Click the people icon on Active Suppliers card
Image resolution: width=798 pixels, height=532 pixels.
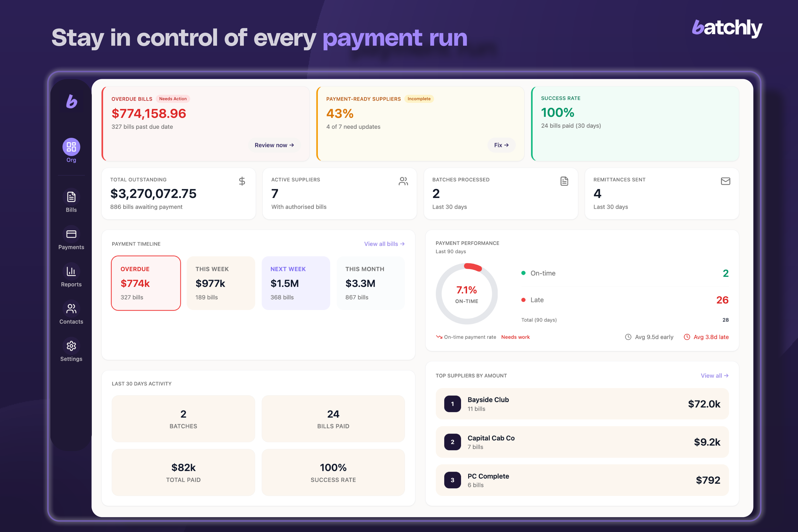pyautogui.click(x=403, y=181)
